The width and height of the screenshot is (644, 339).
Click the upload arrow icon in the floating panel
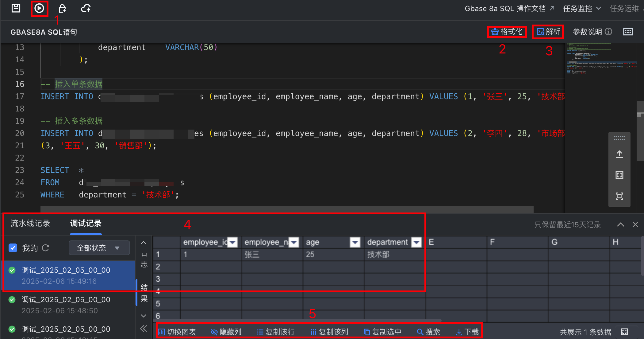pyautogui.click(x=619, y=154)
